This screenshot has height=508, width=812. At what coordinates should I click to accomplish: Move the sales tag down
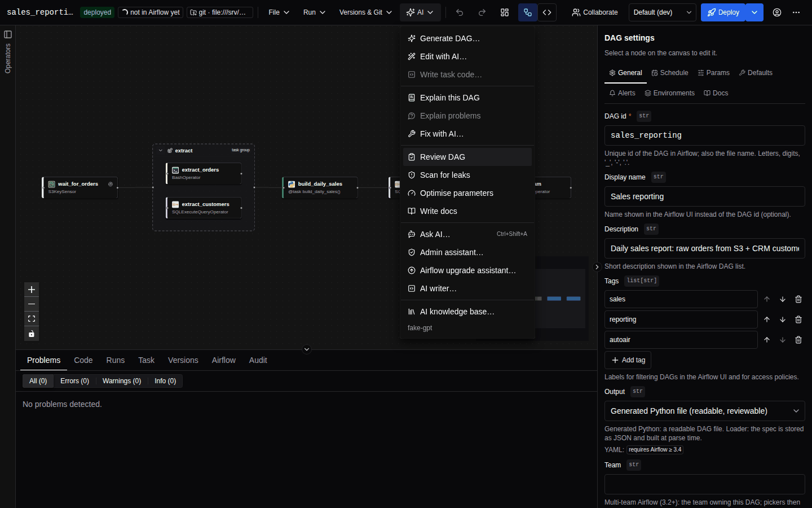[x=783, y=299]
